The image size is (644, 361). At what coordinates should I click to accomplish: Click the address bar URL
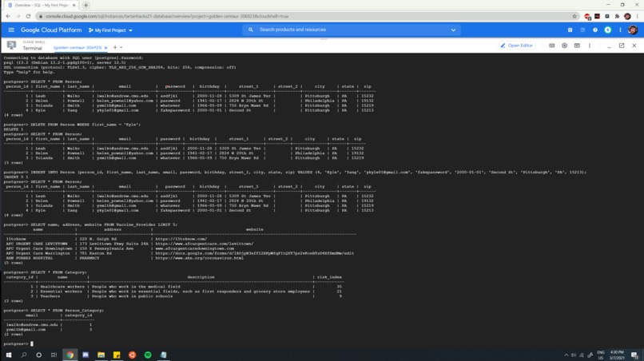coord(167,17)
